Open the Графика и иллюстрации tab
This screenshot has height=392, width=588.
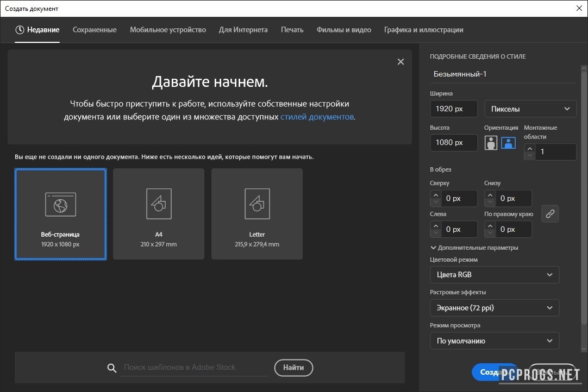point(424,30)
